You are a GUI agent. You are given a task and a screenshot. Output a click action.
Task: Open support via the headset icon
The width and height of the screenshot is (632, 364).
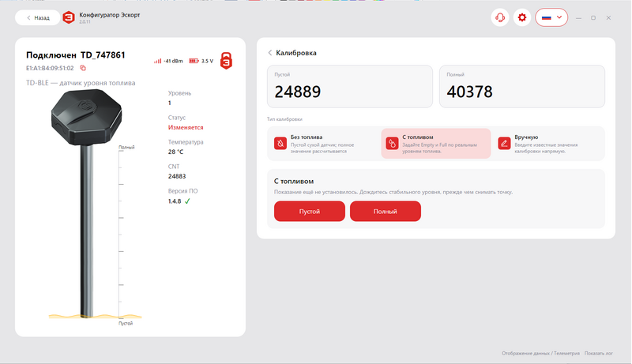pos(500,17)
